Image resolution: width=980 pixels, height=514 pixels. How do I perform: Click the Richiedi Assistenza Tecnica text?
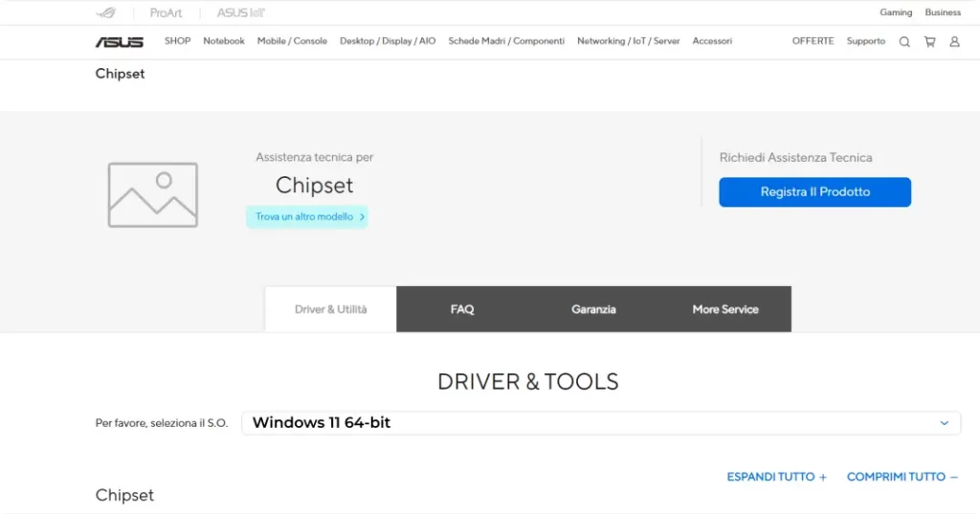[795, 158]
